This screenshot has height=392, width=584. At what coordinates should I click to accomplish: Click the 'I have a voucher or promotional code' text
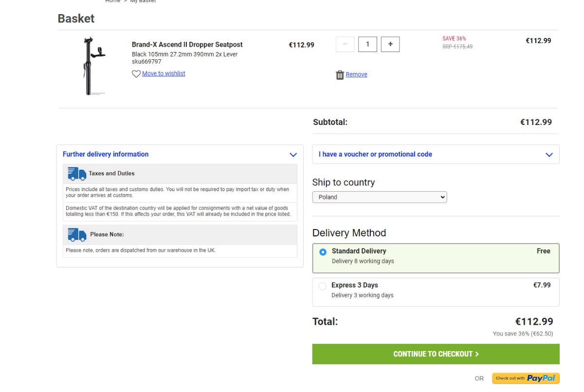[375, 154]
